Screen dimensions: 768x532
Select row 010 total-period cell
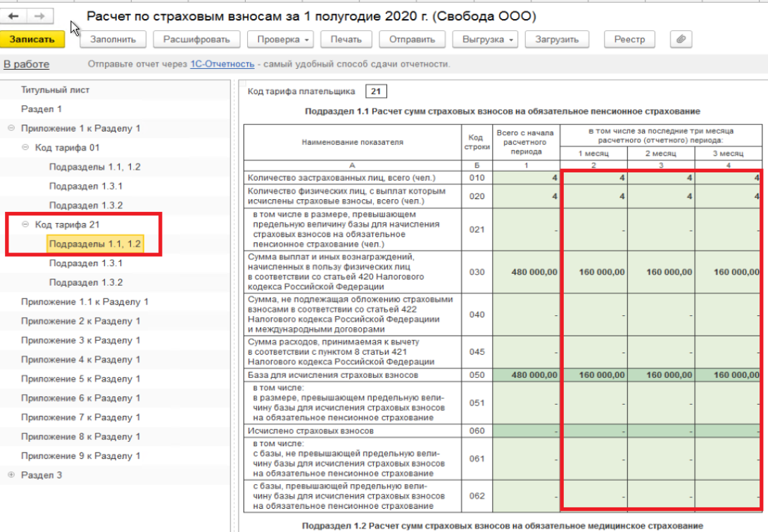(526, 177)
